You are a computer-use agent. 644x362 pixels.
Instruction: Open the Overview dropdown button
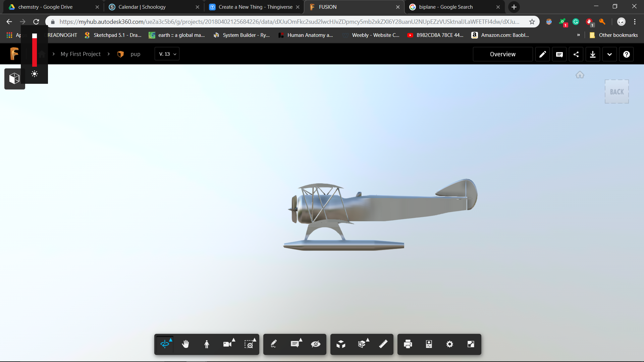(503, 54)
